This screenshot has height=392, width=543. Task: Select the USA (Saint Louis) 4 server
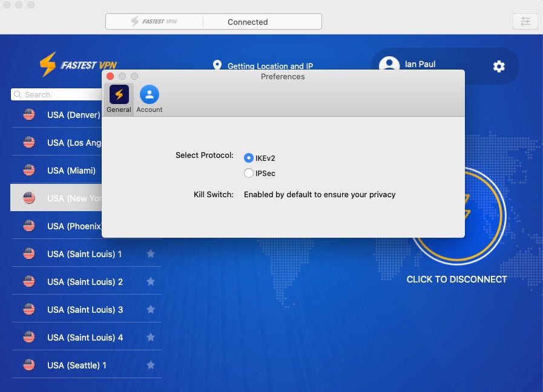(x=87, y=338)
